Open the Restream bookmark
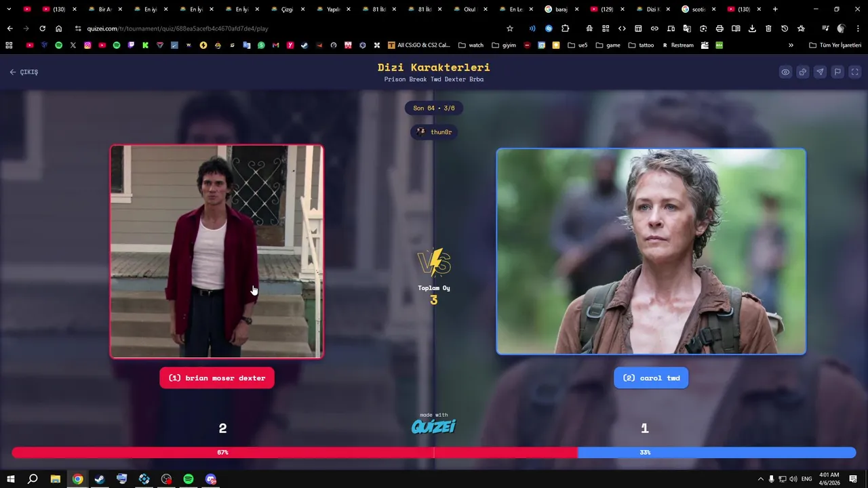 677,45
